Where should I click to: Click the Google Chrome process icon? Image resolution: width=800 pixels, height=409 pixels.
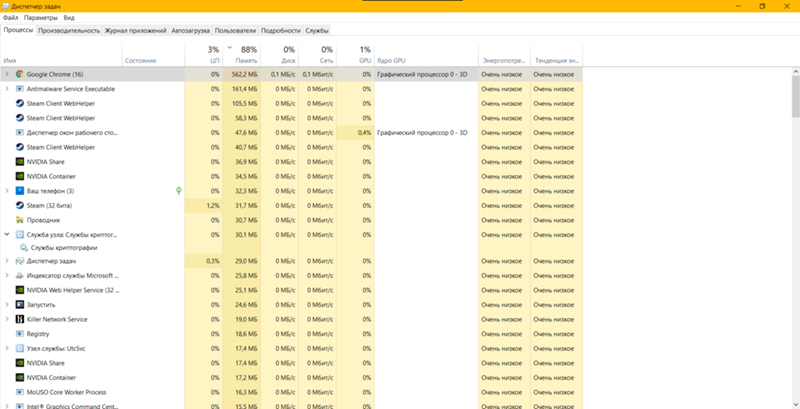(19, 74)
